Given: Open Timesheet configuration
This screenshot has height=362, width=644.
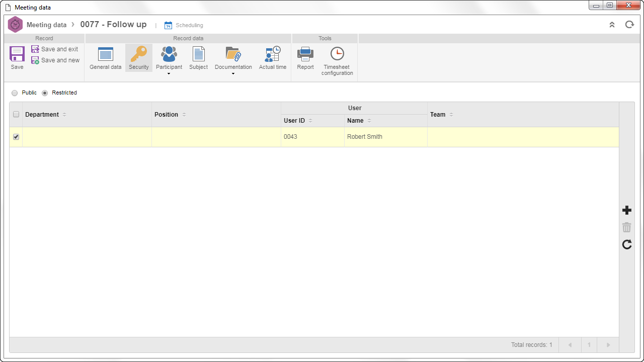Looking at the screenshot, I should point(337,61).
